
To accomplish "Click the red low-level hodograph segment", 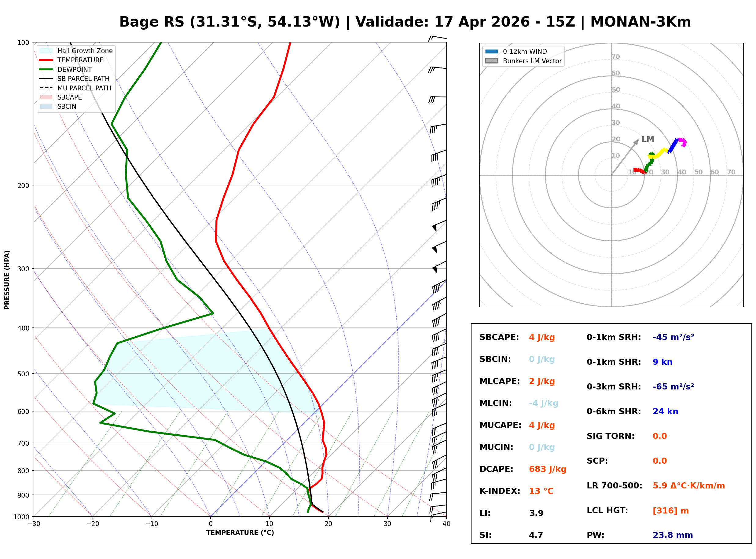I will [x=639, y=170].
